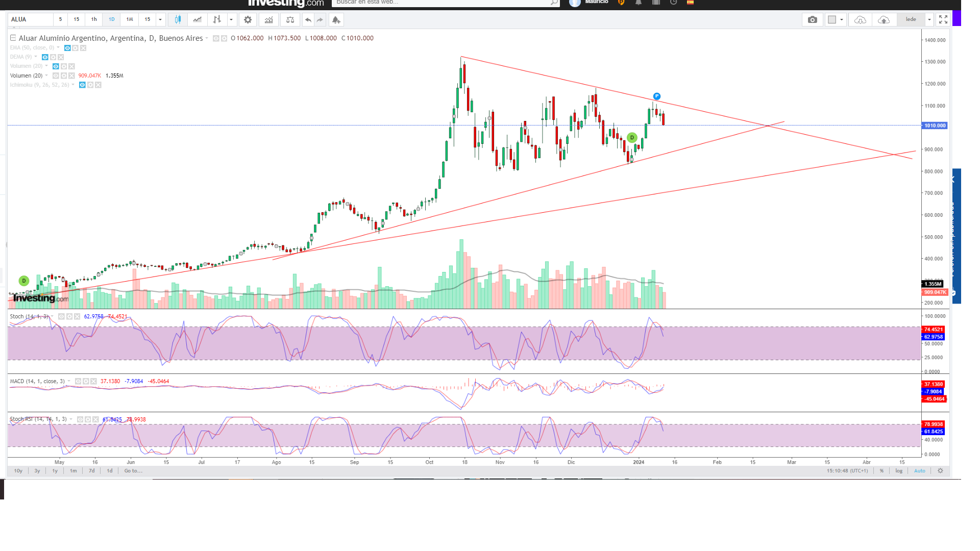Expand the MACD (14, 1, close, 3) dropdown arrow
Viewport: 980px width, 551px height.
pos(69,382)
